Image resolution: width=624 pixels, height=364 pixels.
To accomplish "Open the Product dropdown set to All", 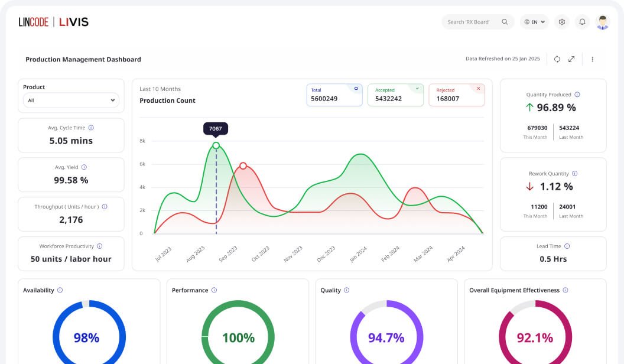I will tap(71, 100).
